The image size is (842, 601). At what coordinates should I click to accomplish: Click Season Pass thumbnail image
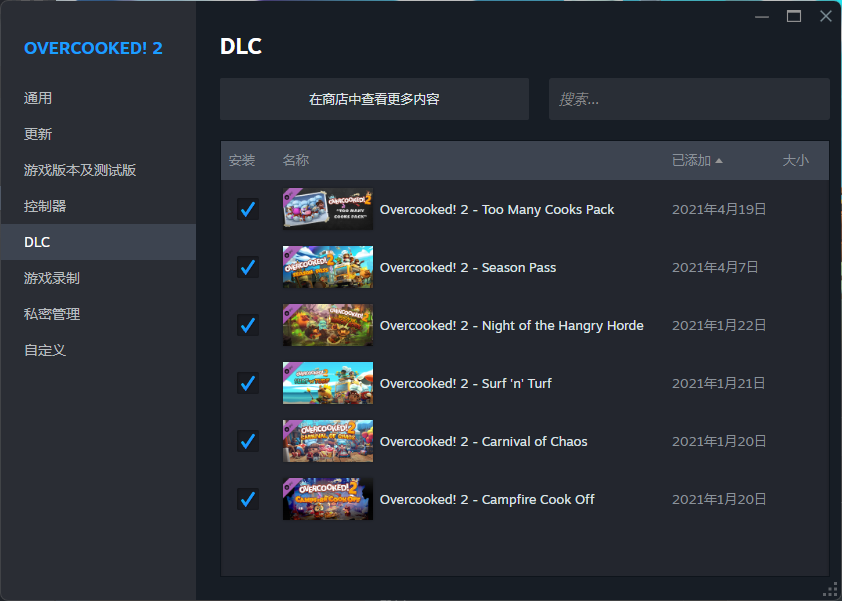tap(328, 267)
